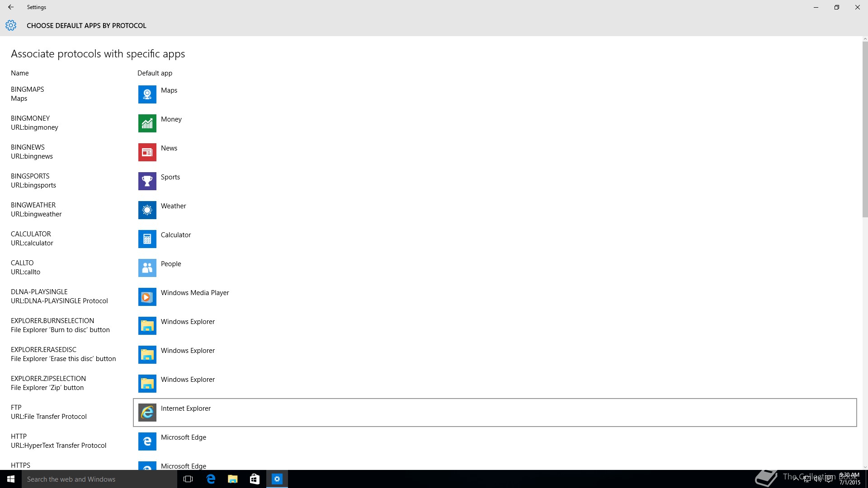
Task: Click the taskbar clock showing 7/1/2015
Action: (x=849, y=479)
